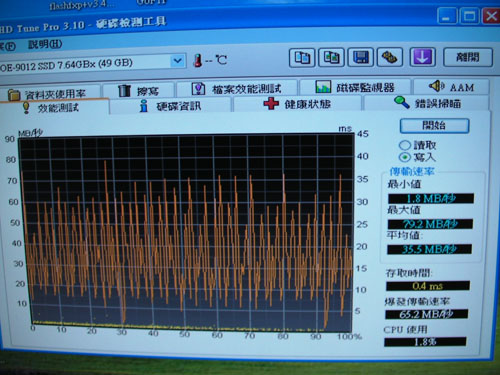Click the purple down-arrow minimize-to-tray icon
500x375 pixels.
pos(422,57)
